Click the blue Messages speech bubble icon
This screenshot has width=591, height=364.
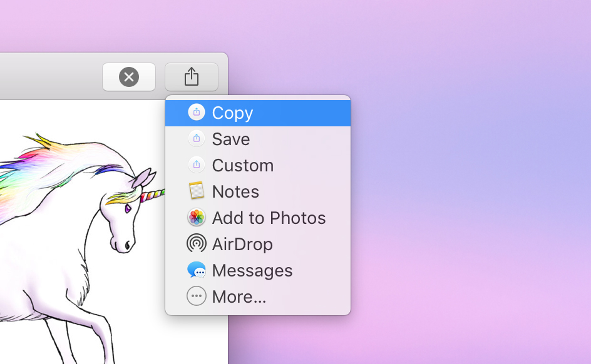click(197, 270)
